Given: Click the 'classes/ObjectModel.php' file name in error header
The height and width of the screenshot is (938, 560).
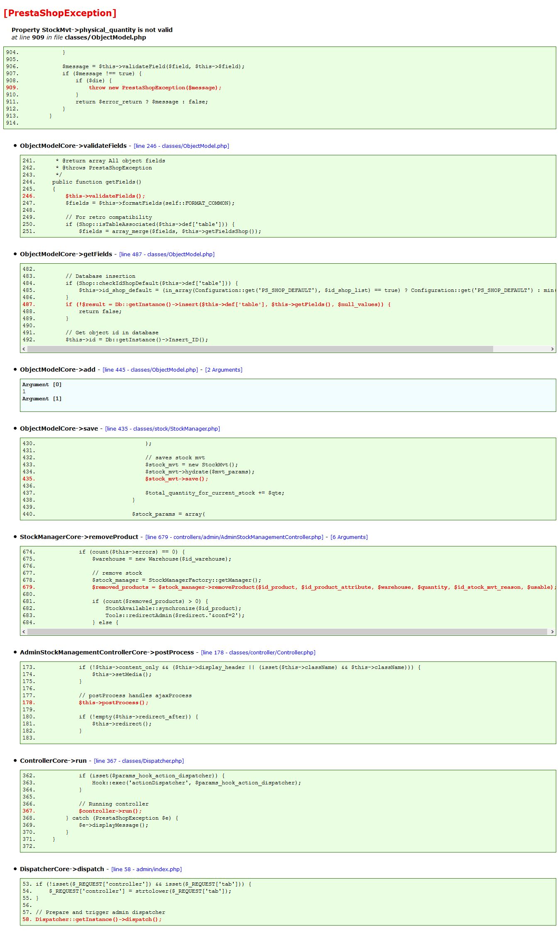Looking at the screenshot, I should point(105,37).
